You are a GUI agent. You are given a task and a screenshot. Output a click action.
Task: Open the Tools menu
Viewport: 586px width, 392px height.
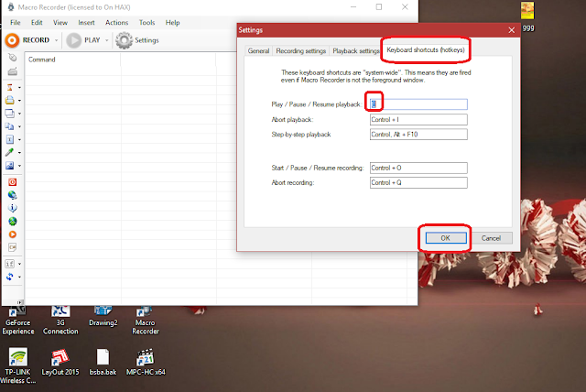(x=146, y=22)
